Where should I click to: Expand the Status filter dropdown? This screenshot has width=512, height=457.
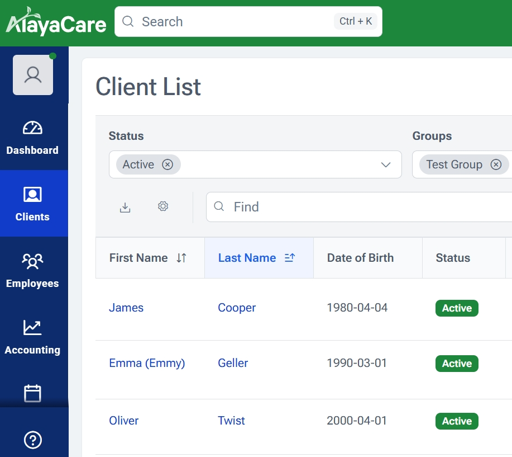coord(386,165)
